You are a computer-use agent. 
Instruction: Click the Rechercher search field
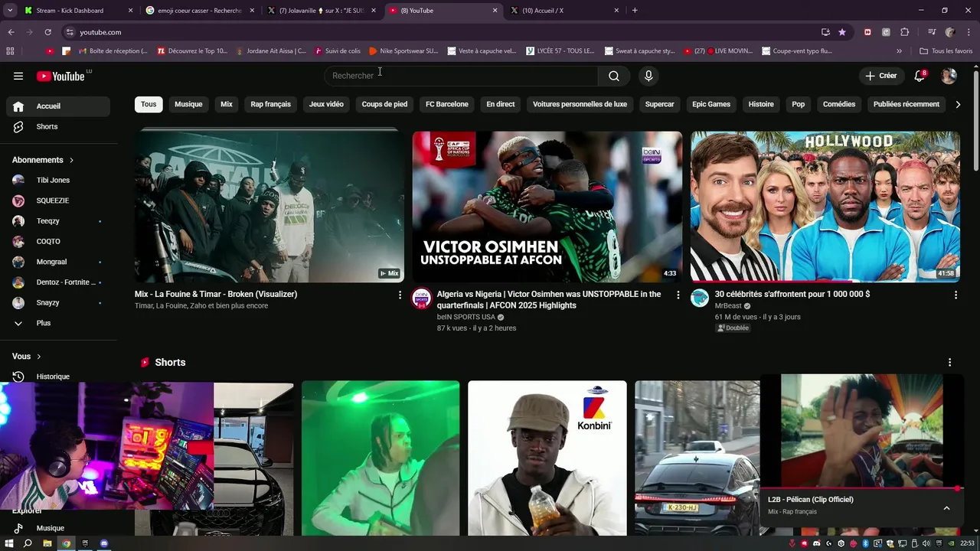(461, 76)
